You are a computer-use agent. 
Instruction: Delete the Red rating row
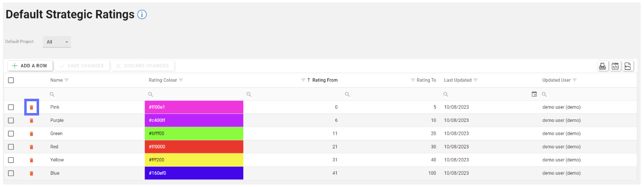[31, 147]
